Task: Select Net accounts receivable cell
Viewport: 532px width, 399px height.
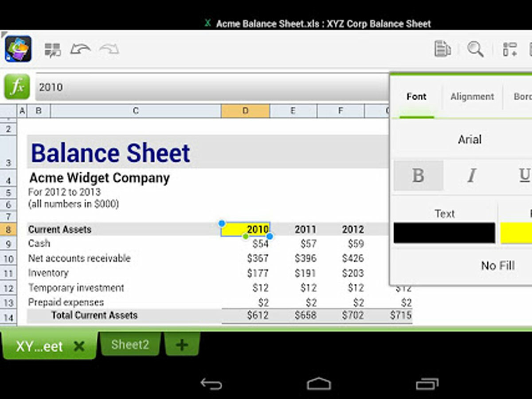Action: (x=79, y=258)
